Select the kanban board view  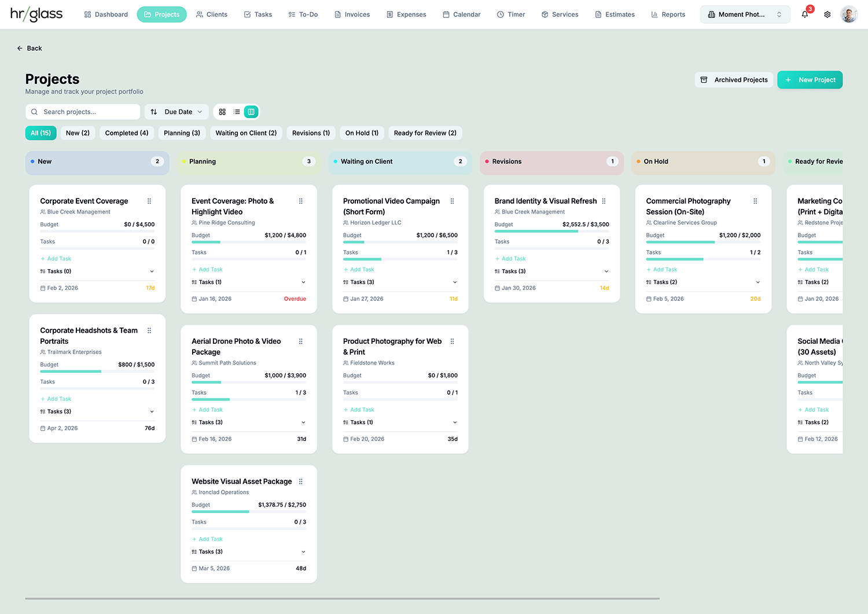point(251,112)
